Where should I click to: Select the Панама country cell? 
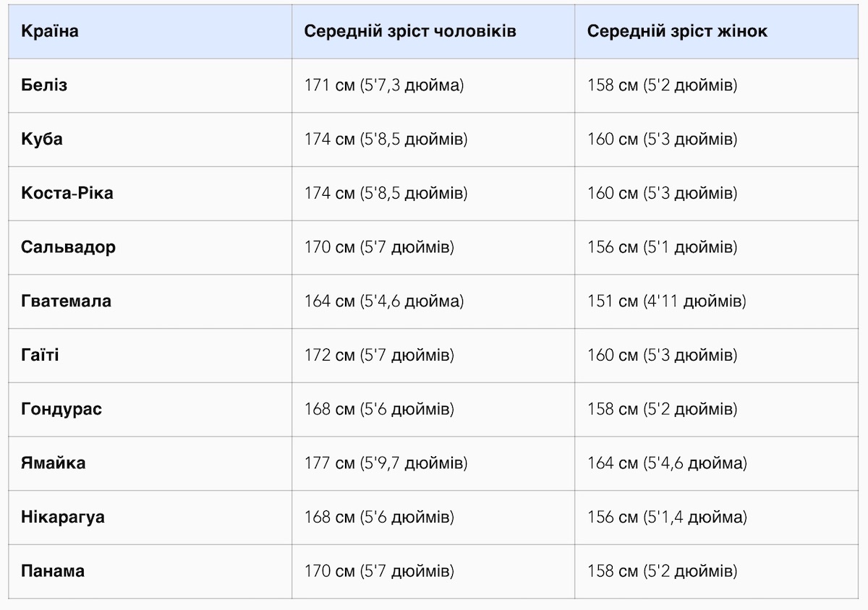53,571
